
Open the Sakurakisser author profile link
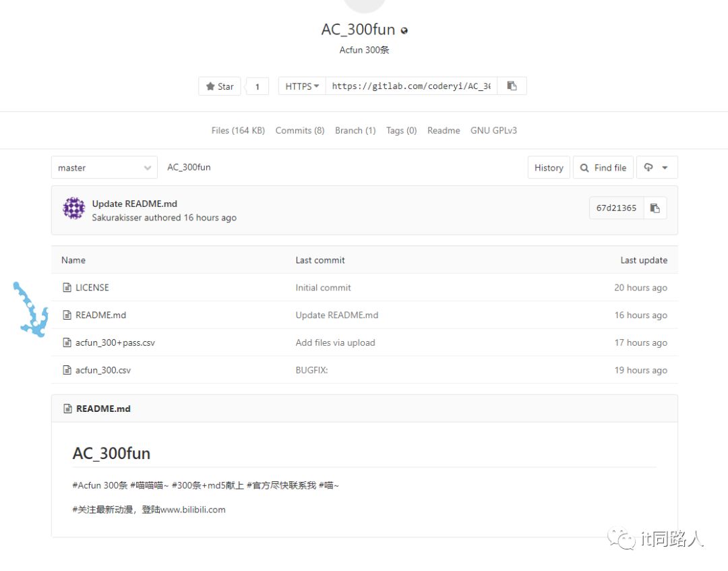[117, 218]
